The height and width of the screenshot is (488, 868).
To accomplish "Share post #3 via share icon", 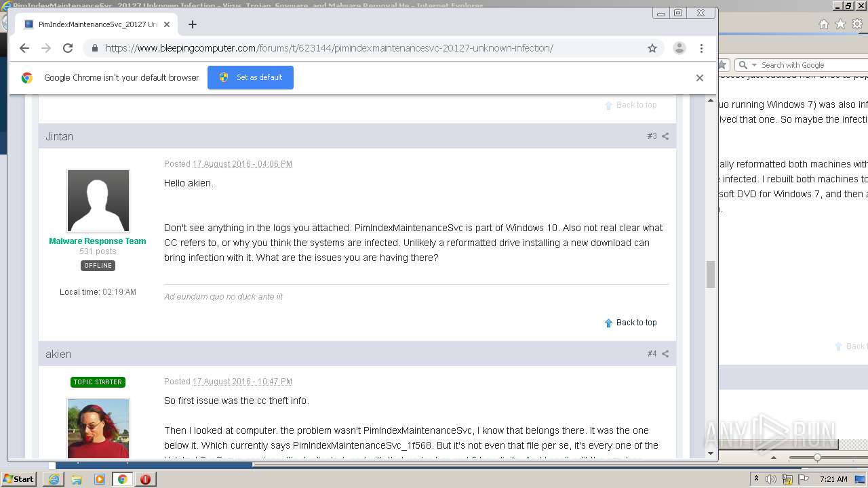I will [x=665, y=136].
